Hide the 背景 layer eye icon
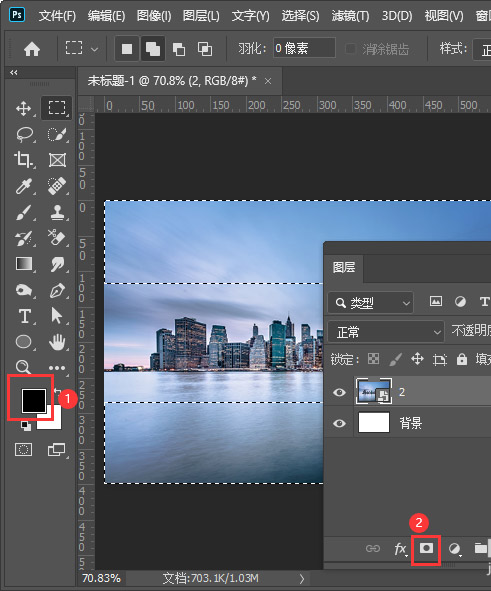491x591 pixels. point(339,423)
